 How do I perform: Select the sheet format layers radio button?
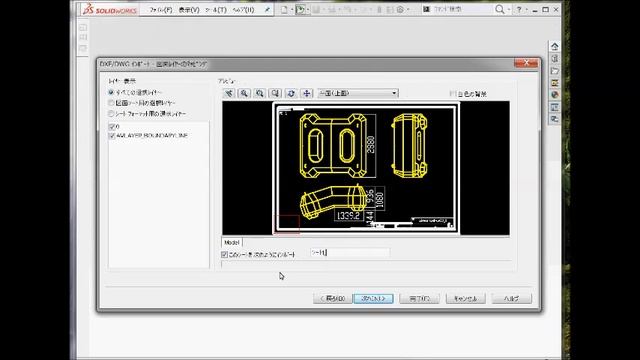(x=111, y=113)
